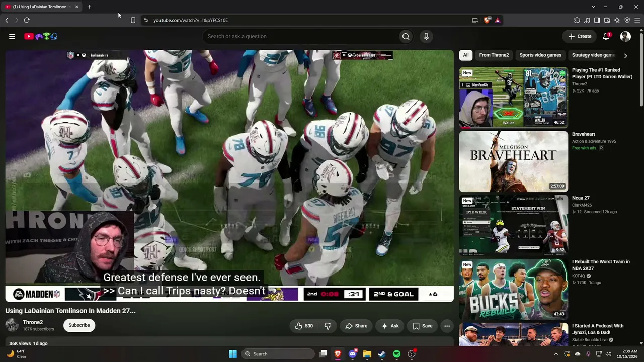644x362 pixels.
Task: Open Spotify from the taskbar
Action: [396, 354]
